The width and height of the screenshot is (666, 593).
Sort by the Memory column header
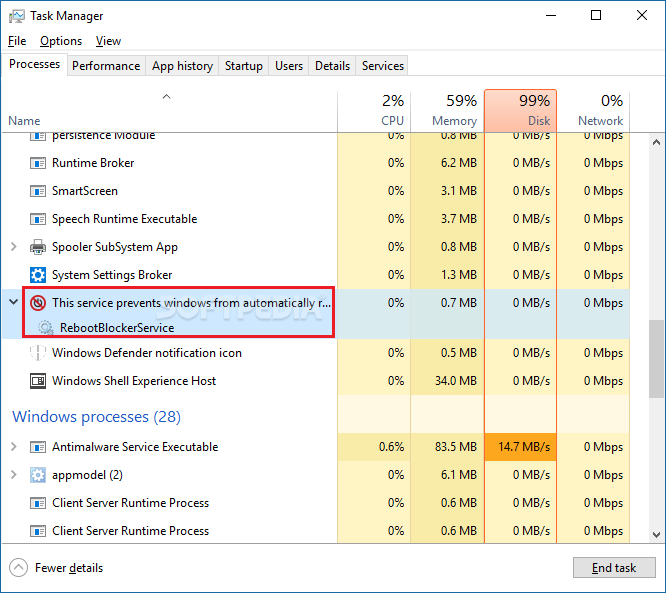[447, 111]
